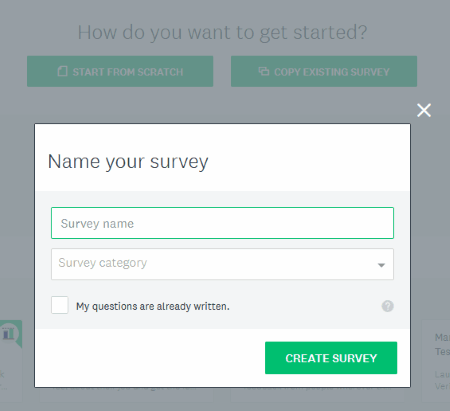The height and width of the screenshot is (411, 450).
Task: Open the Survey category dropdown
Action: pos(222,264)
